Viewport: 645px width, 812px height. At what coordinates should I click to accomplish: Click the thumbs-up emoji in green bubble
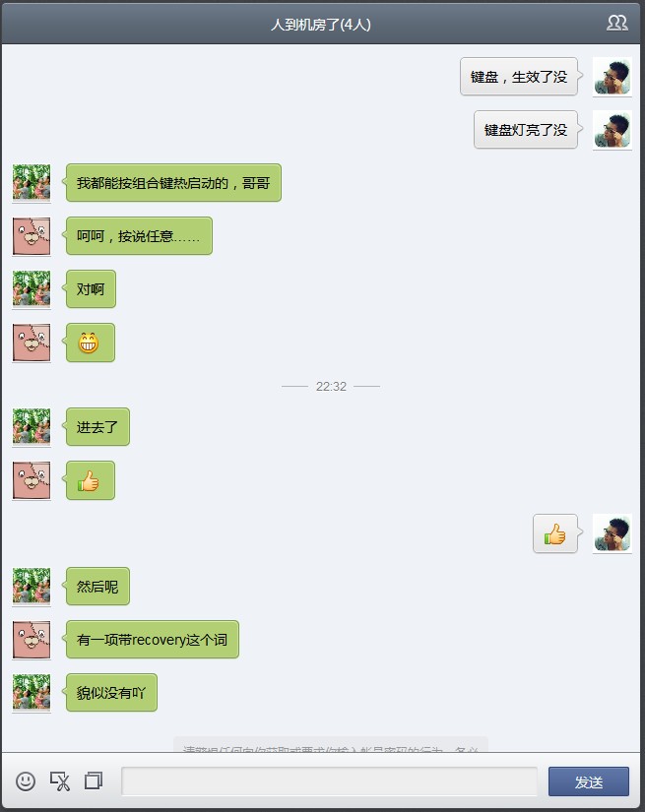89,481
